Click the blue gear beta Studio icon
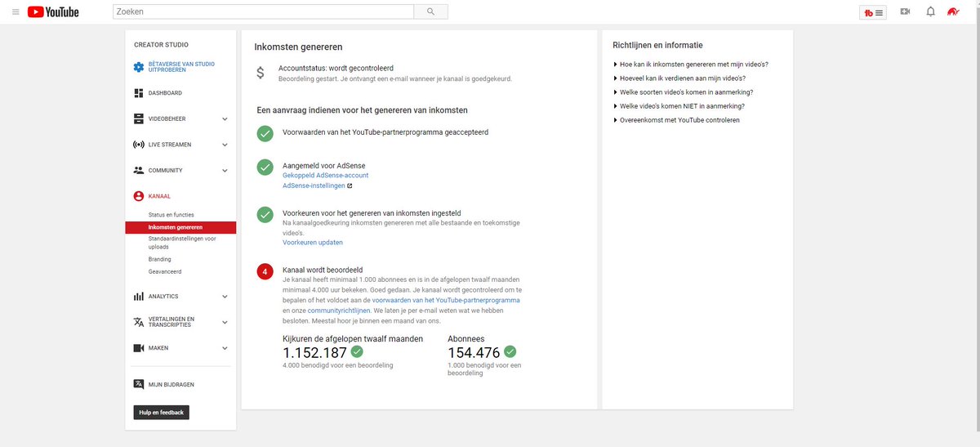The width and height of the screenshot is (980, 447). click(138, 67)
